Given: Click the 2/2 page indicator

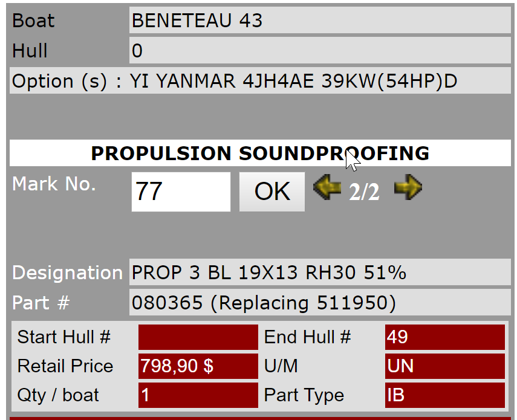Looking at the screenshot, I should tap(364, 192).
